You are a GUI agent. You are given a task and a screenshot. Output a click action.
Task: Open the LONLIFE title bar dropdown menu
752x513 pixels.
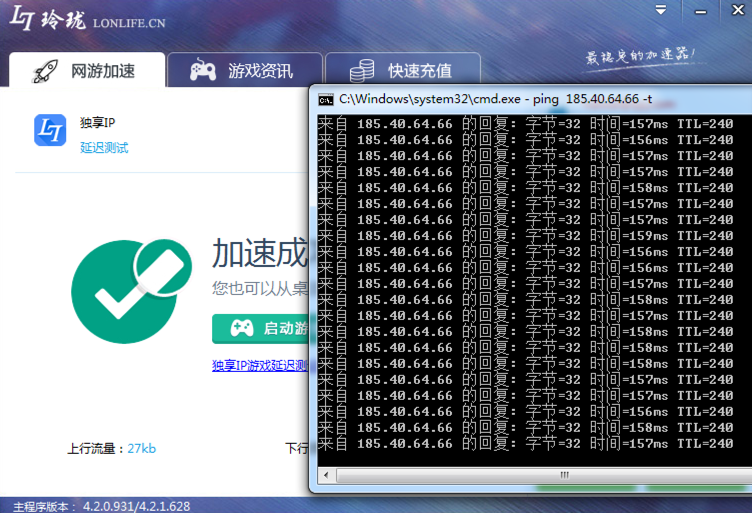click(661, 10)
